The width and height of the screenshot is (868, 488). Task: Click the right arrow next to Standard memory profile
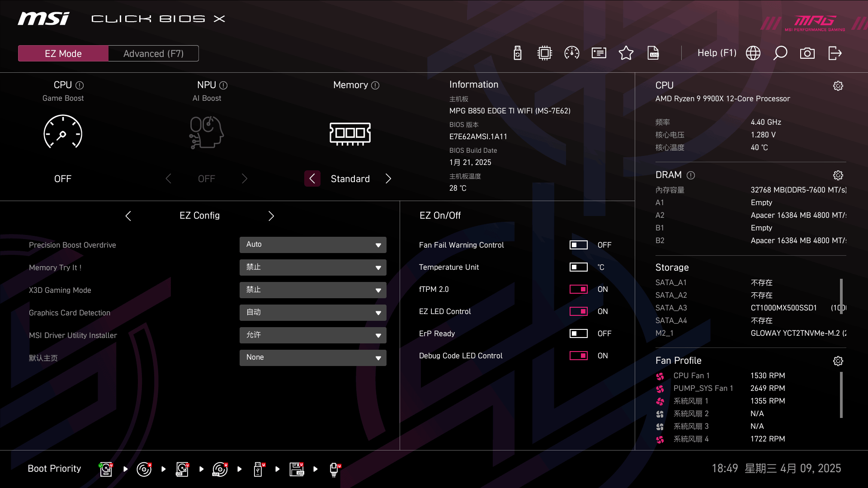[388, 178]
